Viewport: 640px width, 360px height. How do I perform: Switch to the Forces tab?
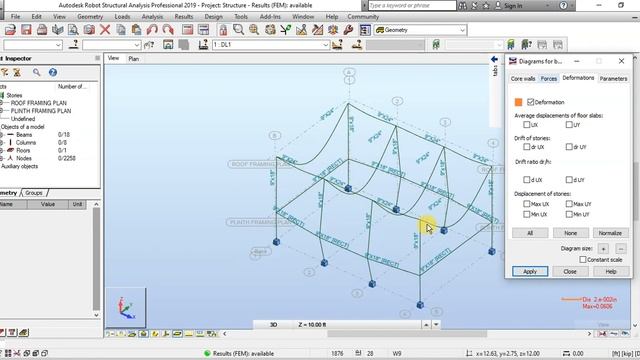tap(549, 78)
